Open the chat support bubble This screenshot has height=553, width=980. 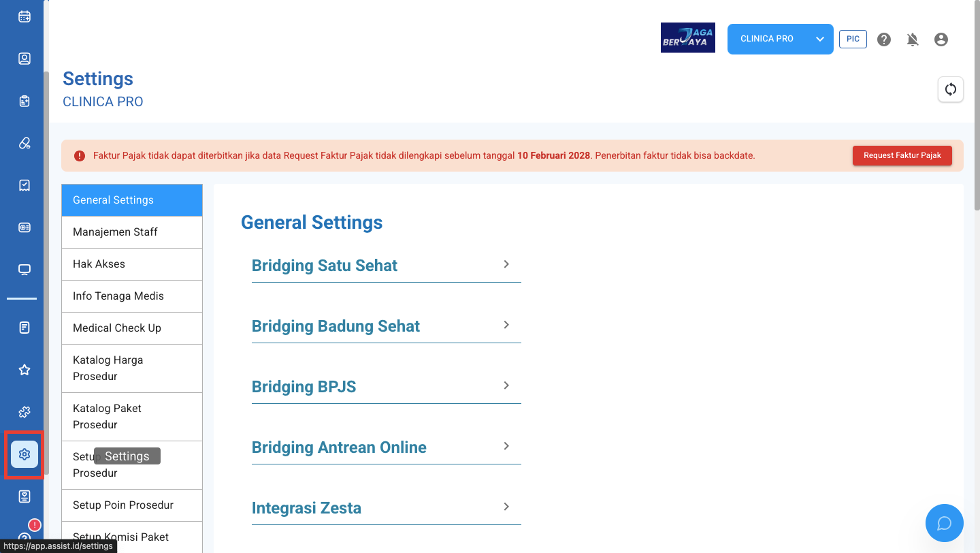pyautogui.click(x=945, y=523)
